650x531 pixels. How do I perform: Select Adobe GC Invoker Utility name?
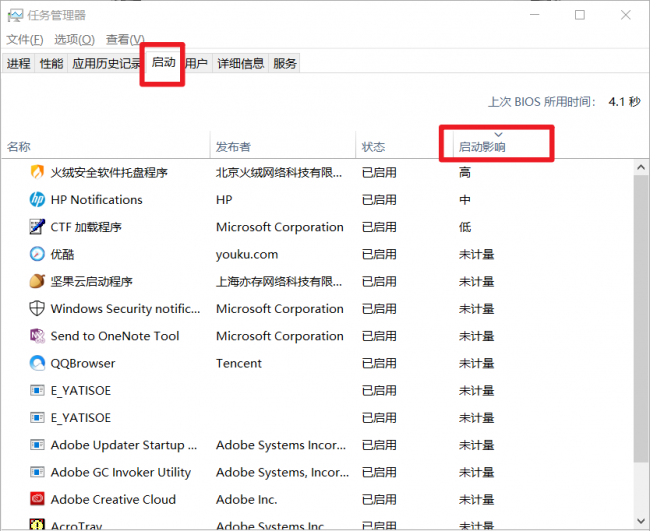(x=121, y=473)
